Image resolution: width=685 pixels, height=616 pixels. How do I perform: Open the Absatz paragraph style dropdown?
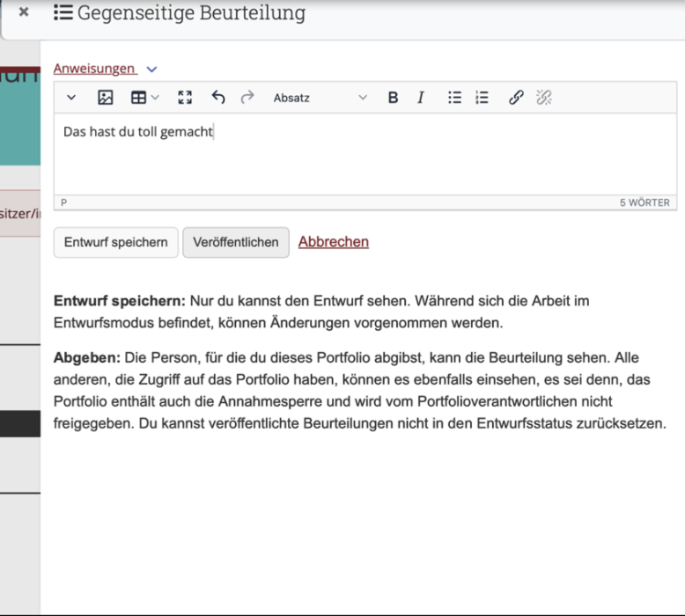[x=320, y=98]
